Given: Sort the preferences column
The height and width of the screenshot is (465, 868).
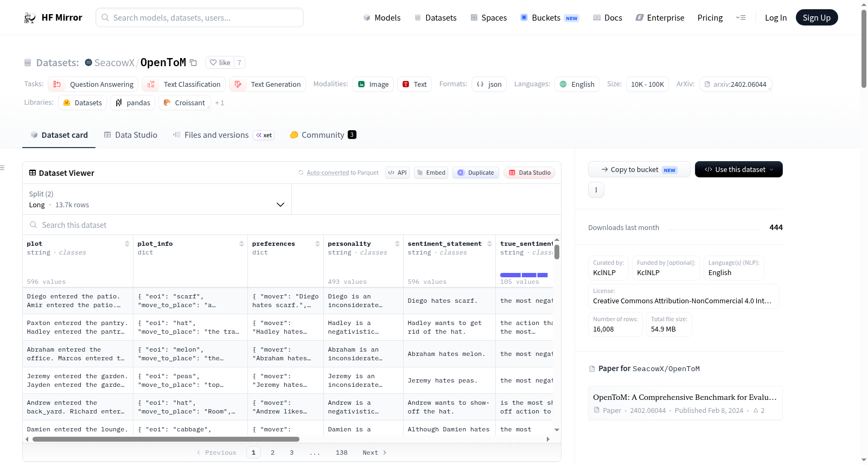Looking at the screenshot, I should coord(317,244).
